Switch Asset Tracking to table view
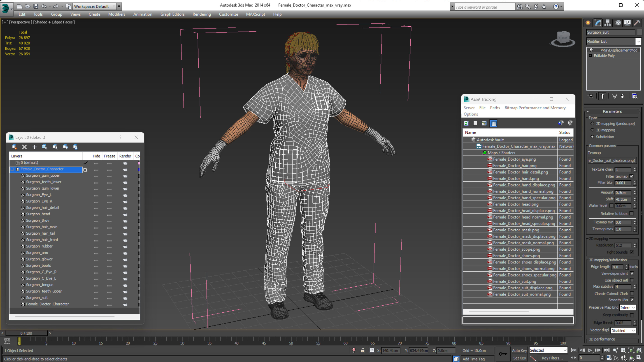The image size is (644, 362). click(494, 123)
